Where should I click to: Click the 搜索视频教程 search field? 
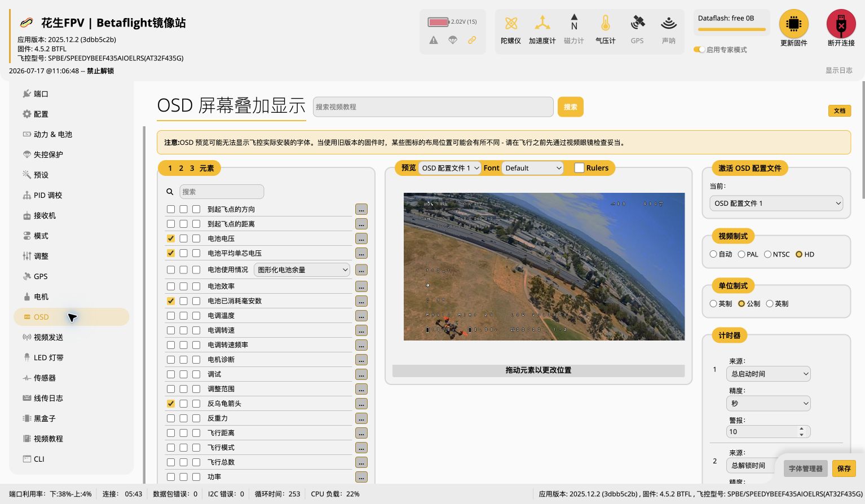pos(433,107)
